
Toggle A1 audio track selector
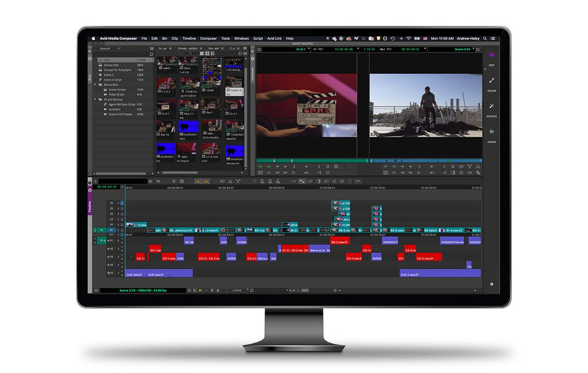coord(111,240)
